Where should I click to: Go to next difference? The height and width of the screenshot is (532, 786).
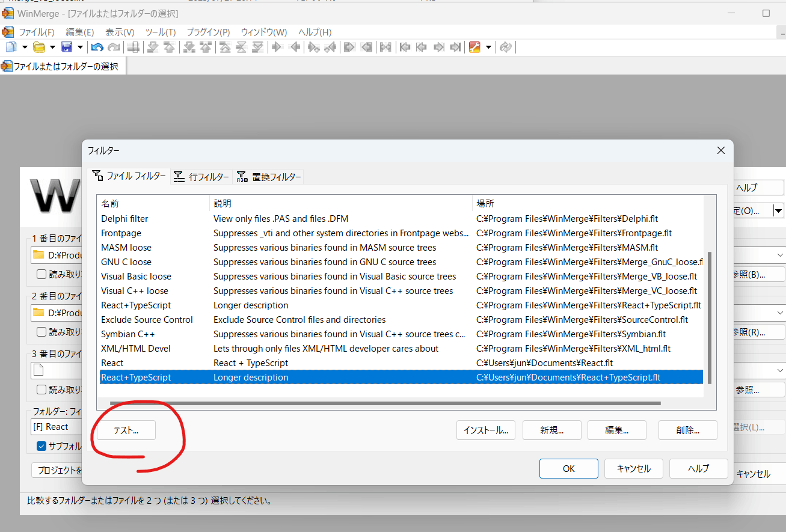(153, 47)
